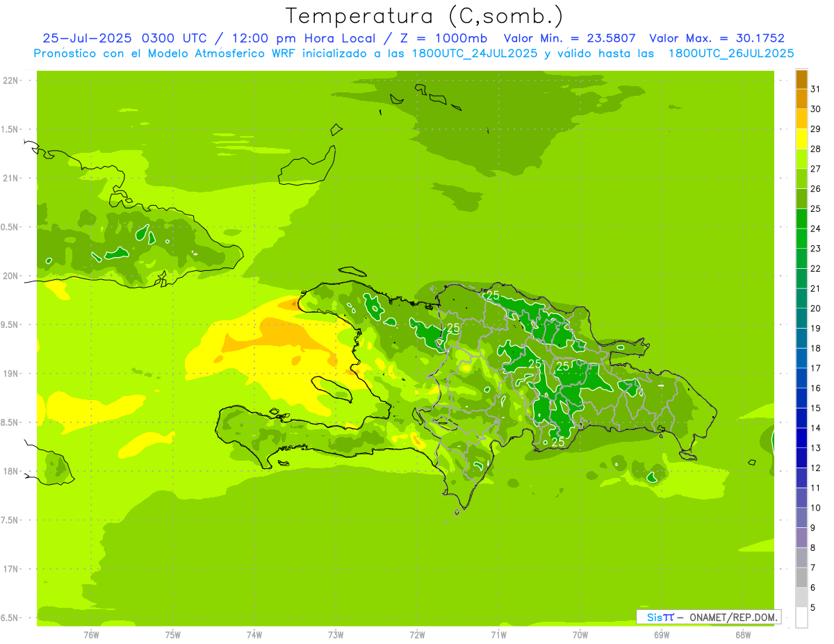Pick the color bar segment between 30 and 31
834x644 pixels.
[x=801, y=99]
